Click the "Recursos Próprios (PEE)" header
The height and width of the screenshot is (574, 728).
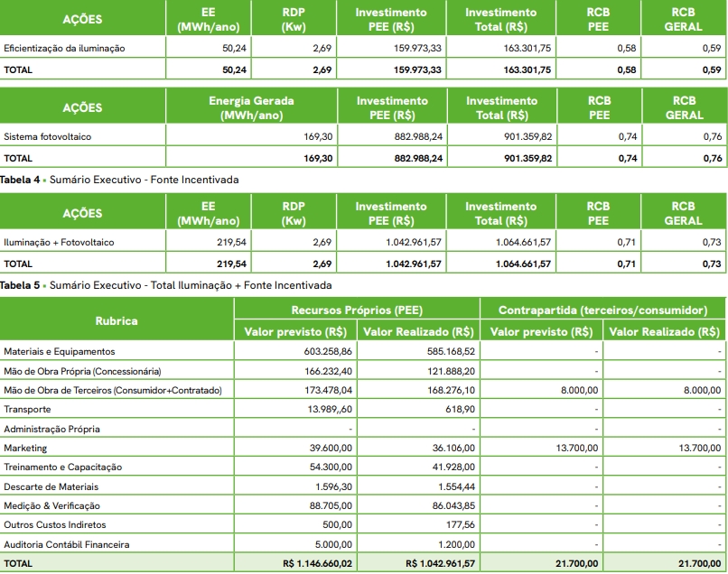[x=357, y=310]
